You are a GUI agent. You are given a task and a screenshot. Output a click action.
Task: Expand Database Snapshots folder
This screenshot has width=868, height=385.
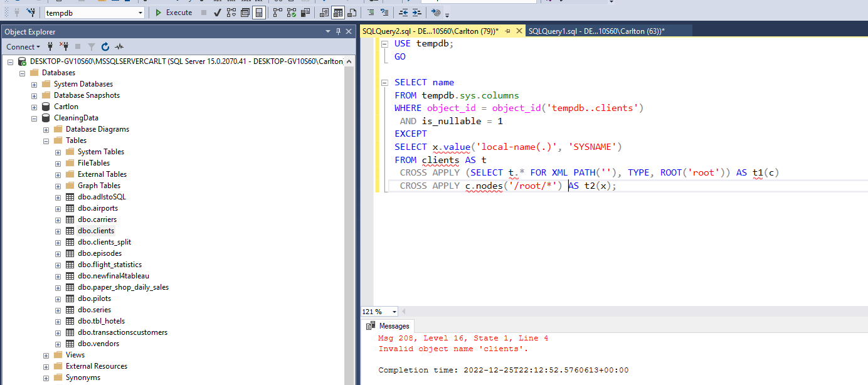click(34, 95)
